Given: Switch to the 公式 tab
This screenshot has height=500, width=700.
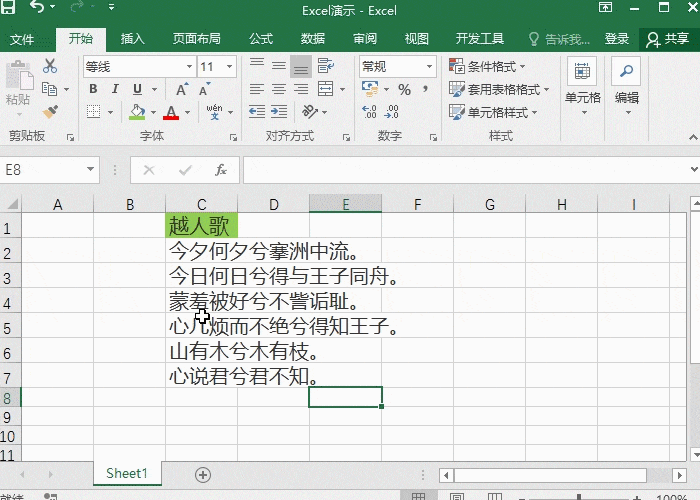Looking at the screenshot, I should point(261,39).
